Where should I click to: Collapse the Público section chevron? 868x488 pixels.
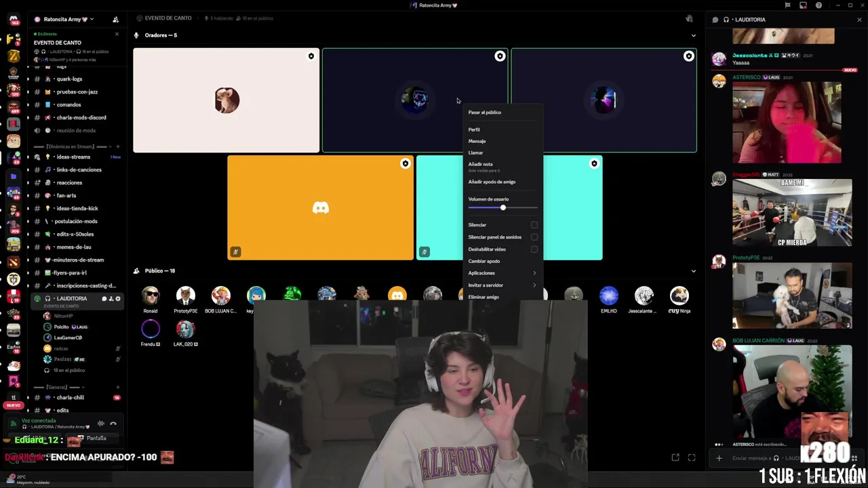tap(693, 271)
